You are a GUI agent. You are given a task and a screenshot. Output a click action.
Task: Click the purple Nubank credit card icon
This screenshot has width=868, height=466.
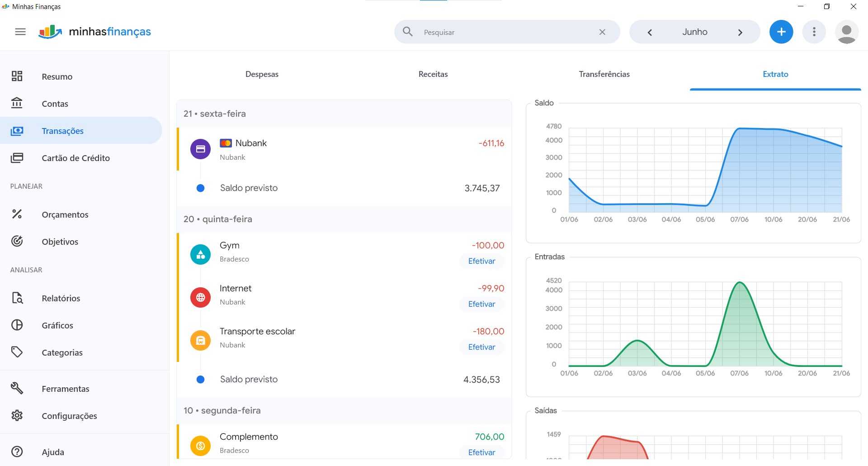[x=200, y=149]
